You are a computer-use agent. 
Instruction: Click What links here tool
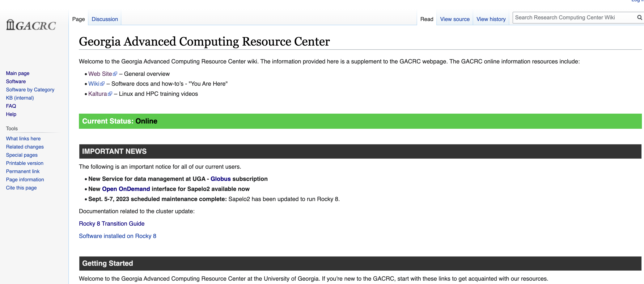point(23,139)
